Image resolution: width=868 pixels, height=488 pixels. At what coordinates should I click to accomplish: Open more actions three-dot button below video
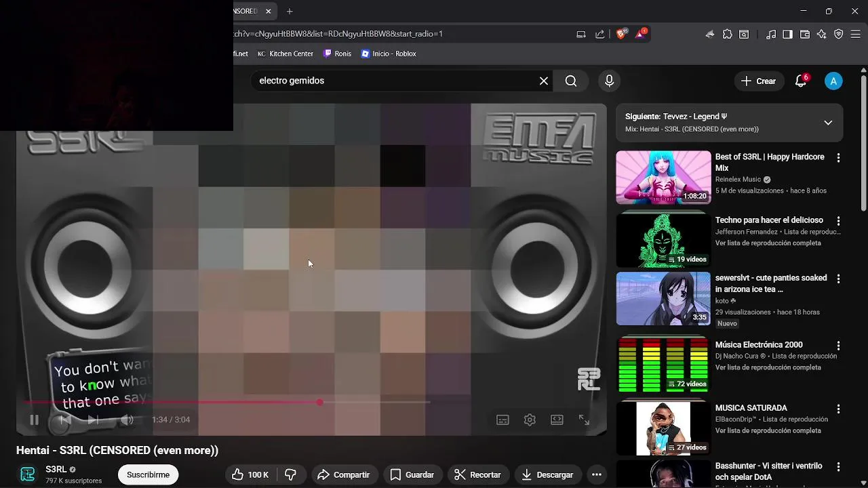[x=597, y=474]
